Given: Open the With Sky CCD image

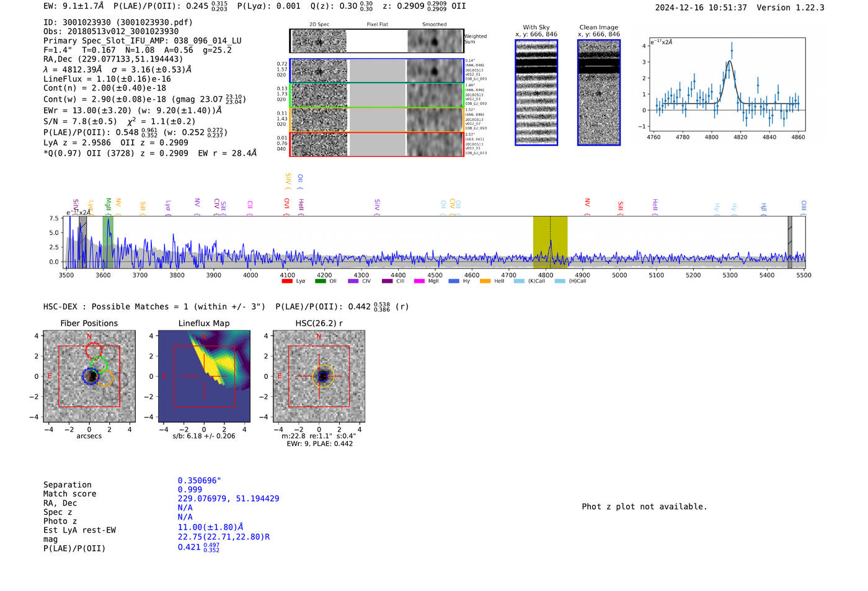Looking at the screenshot, I should click(x=536, y=92).
